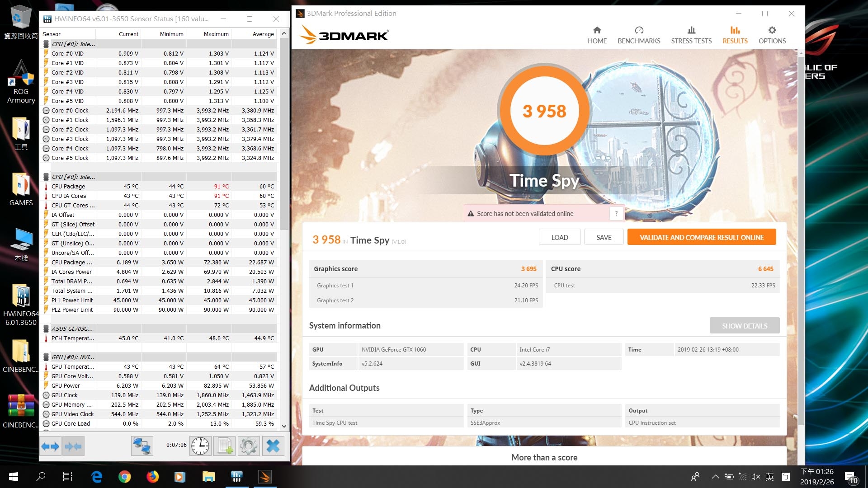Image resolution: width=868 pixels, height=488 pixels.
Task: Click HWiNFO expand columns arrows button
Action: click(50, 446)
